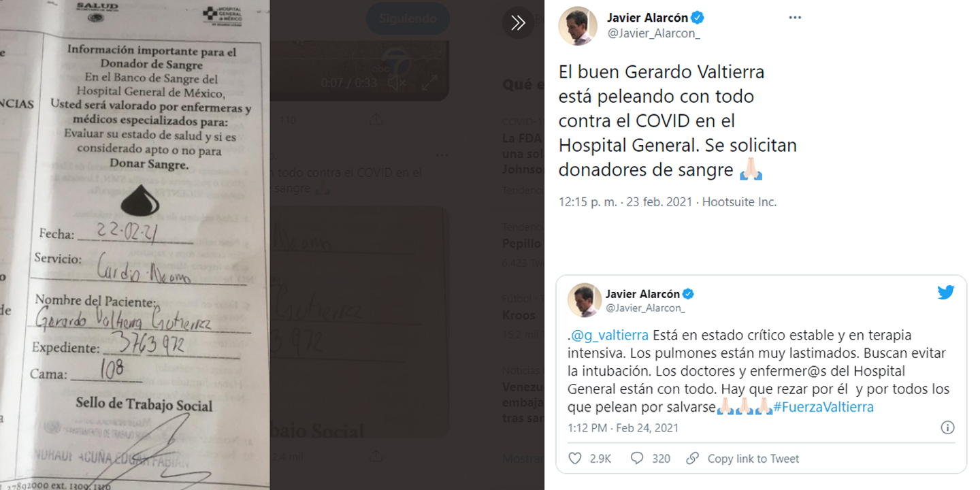
Task: Collapse the side panel with double chevron
Action: click(518, 23)
